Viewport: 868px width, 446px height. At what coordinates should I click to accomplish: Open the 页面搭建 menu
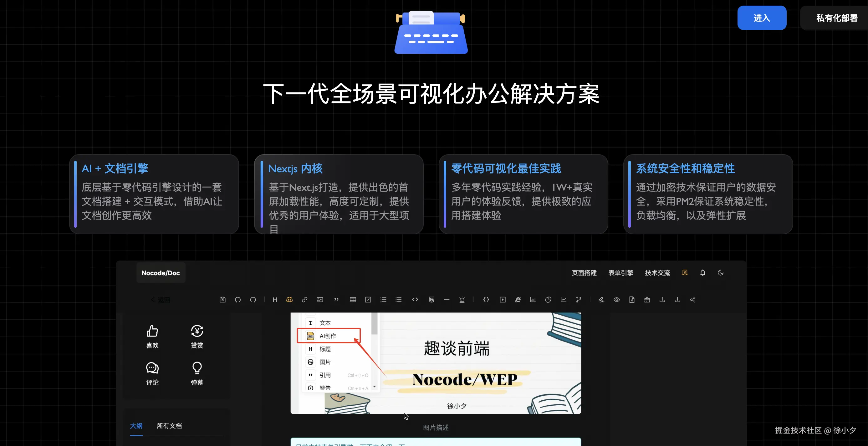tap(584, 273)
